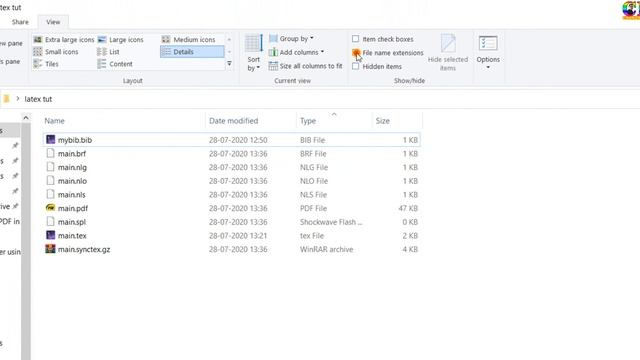Click navigation pane scroll up arrow
This screenshot has width=640, height=360.
(26, 118)
